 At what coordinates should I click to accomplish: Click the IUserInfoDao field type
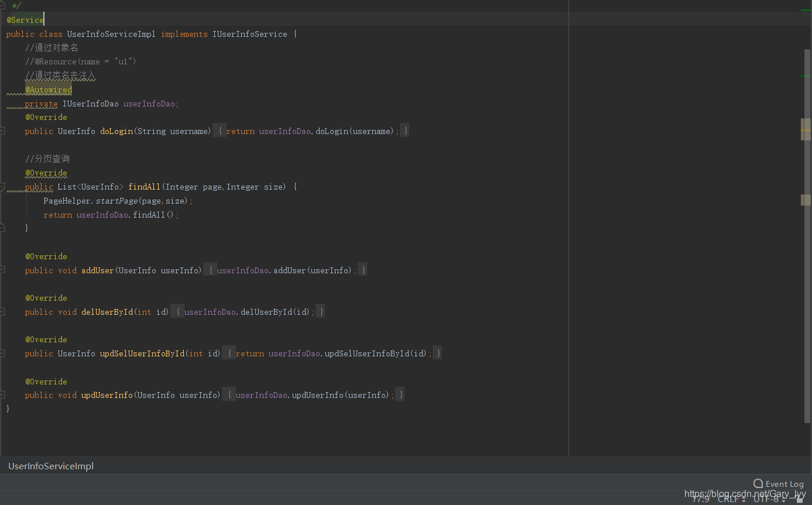pos(91,104)
